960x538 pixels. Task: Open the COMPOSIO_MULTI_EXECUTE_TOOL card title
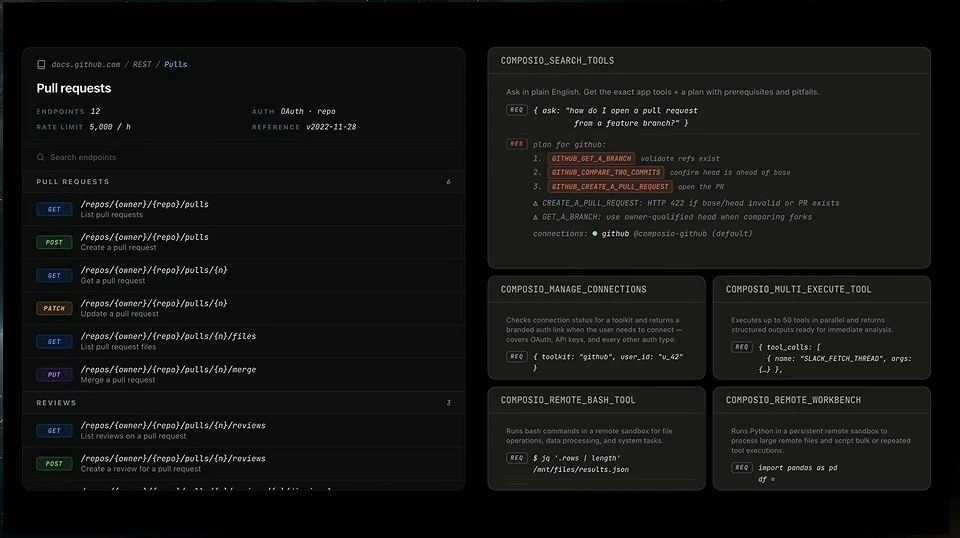pyautogui.click(x=798, y=290)
